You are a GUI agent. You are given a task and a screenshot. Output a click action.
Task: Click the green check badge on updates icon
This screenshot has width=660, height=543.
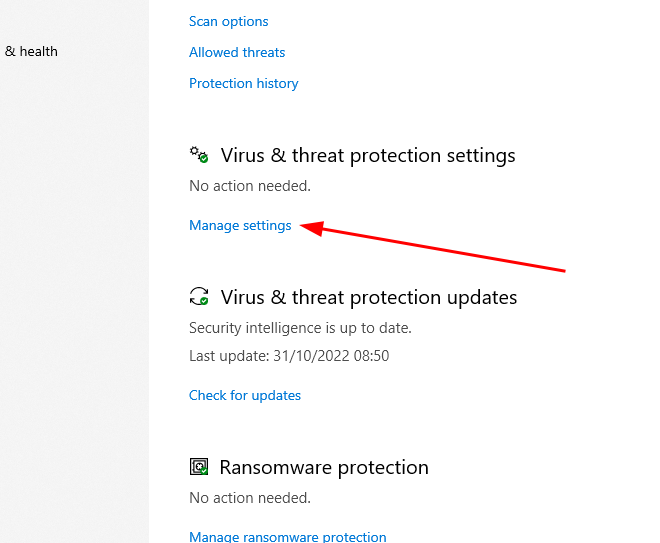pyautogui.click(x=203, y=301)
